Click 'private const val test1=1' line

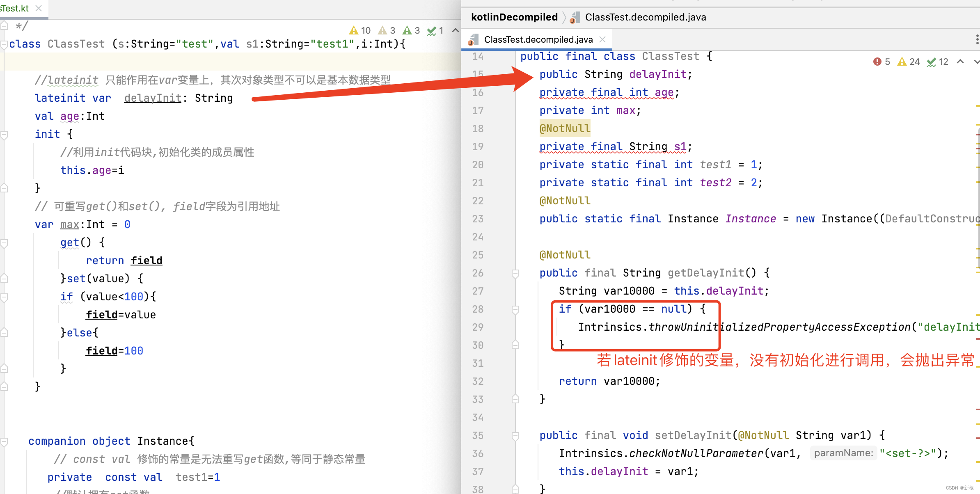point(134,477)
